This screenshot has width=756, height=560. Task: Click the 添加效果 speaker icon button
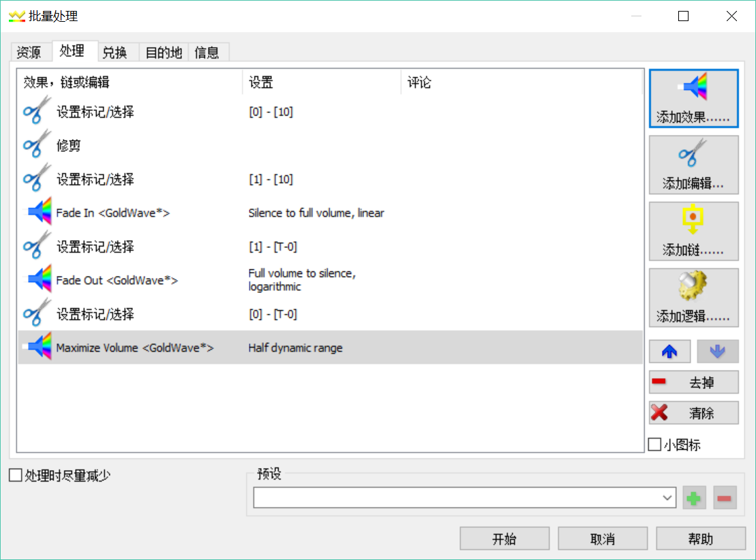[693, 98]
